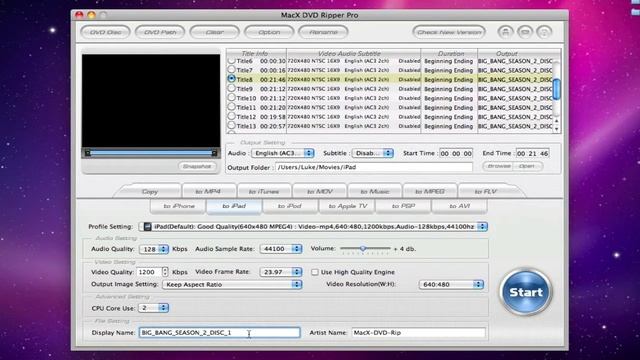Click the Video Quality stepper arrows
The image size is (640, 360).
(165, 272)
